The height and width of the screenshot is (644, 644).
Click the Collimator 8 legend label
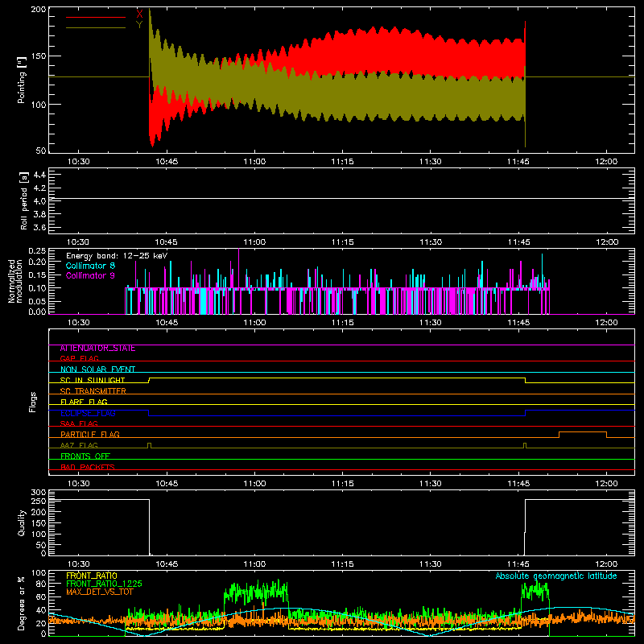[x=90, y=266]
